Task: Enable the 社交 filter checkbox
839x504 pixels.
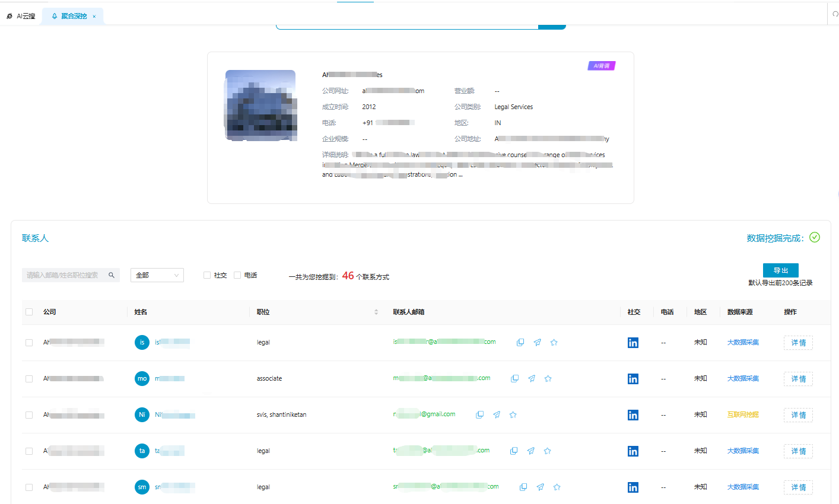Action: pos(207,275)
